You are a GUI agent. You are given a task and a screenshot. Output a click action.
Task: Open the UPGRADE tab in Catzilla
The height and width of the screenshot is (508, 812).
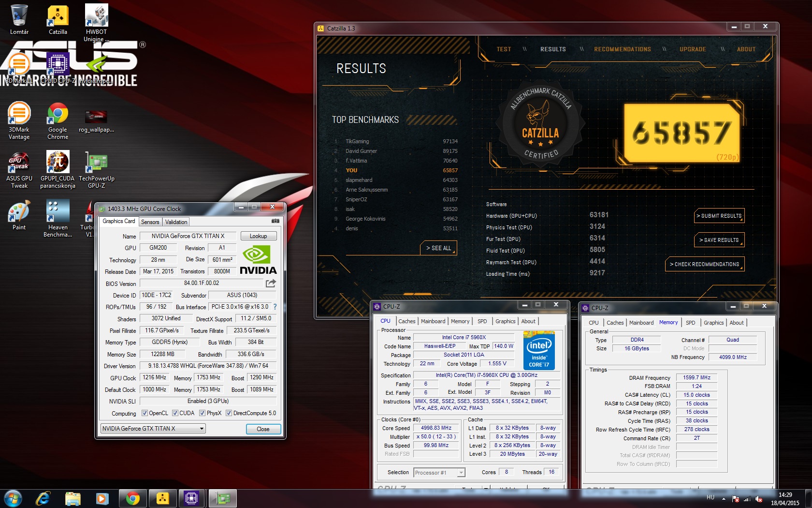(693, 49)
